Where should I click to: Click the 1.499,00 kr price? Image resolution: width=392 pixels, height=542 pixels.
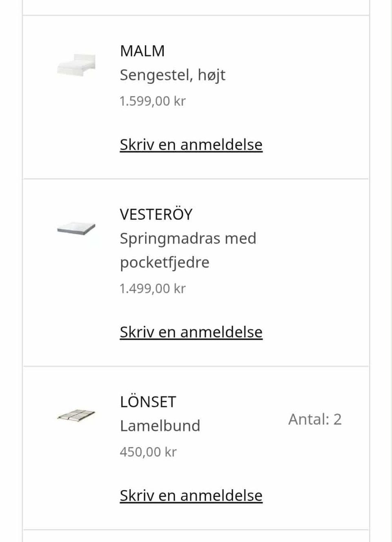152,289
